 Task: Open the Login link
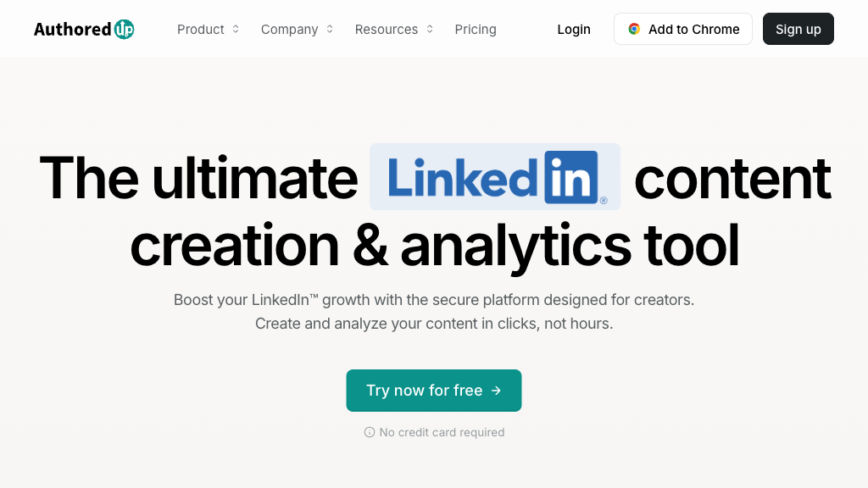(574, 29)
